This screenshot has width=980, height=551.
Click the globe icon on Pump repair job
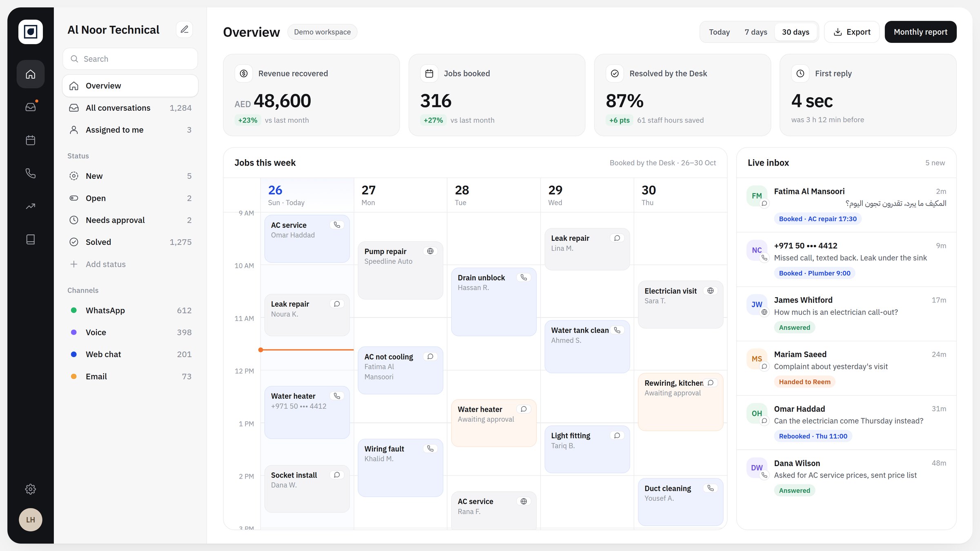tap(430, 251)
